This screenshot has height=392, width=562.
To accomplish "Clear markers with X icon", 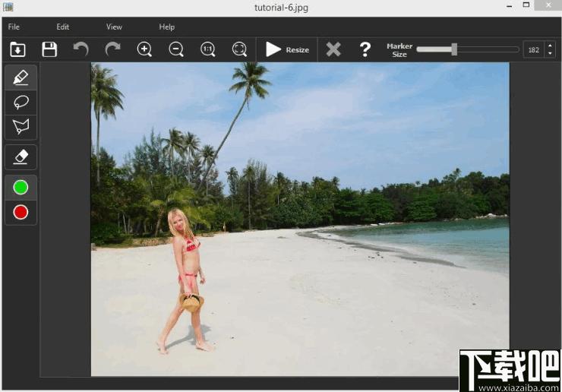I will coord(333,49).
